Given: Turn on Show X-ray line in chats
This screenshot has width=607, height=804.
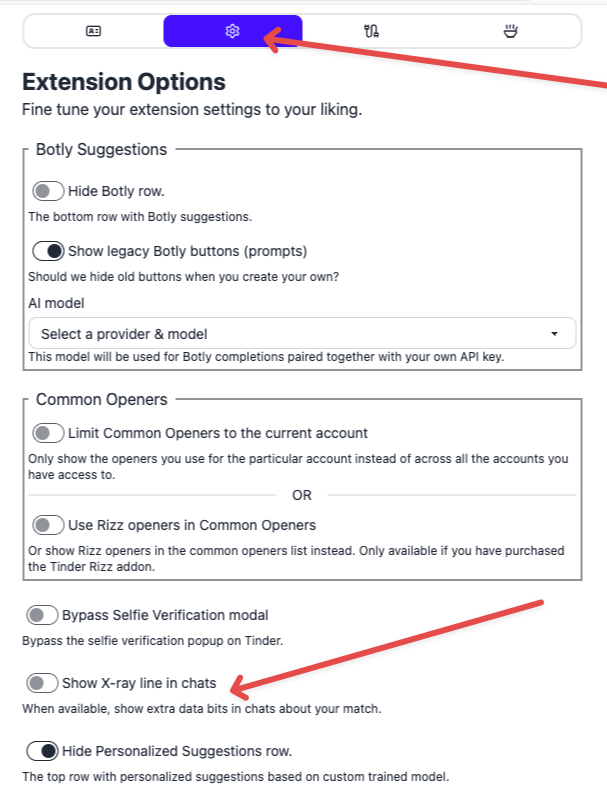Looking at the screenshot, I should 42,683.
